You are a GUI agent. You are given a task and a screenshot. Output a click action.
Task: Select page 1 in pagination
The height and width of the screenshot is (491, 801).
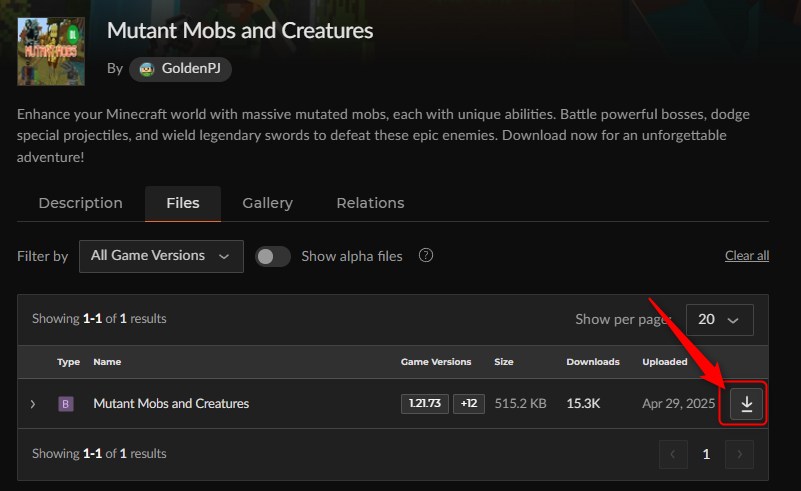706,454
